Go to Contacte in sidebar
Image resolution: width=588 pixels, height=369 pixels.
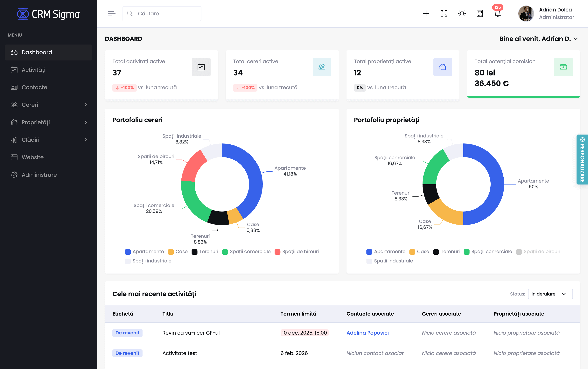pyautogui.click(x=34, y=87)
